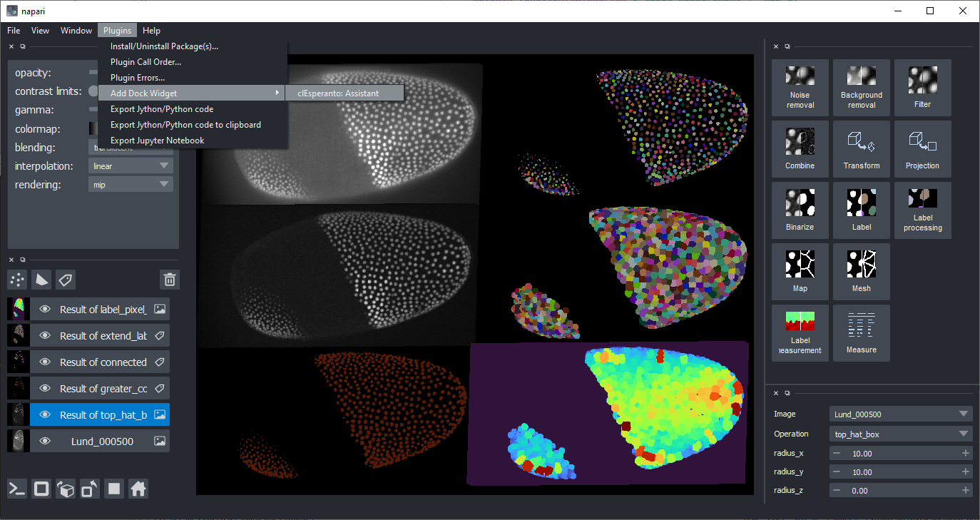980x520 pixels.
Task: Open the interpolation dropdown
Action: coord(131,166)
